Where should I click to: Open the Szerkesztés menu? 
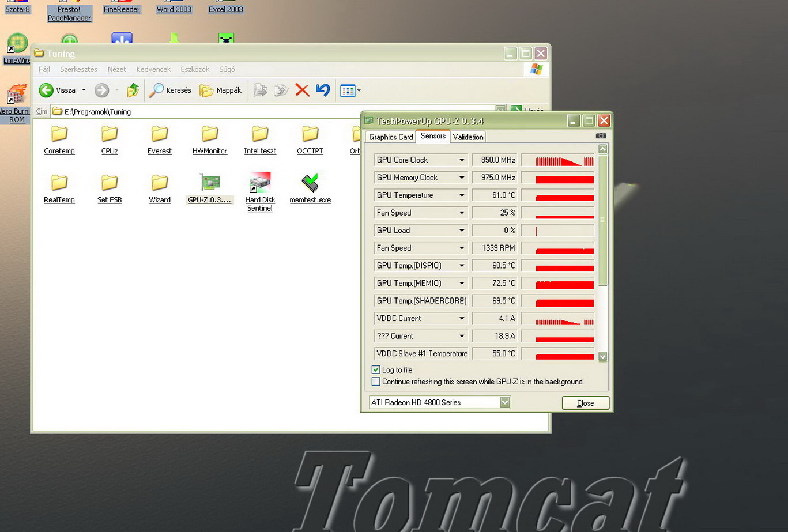click(78, 69)
